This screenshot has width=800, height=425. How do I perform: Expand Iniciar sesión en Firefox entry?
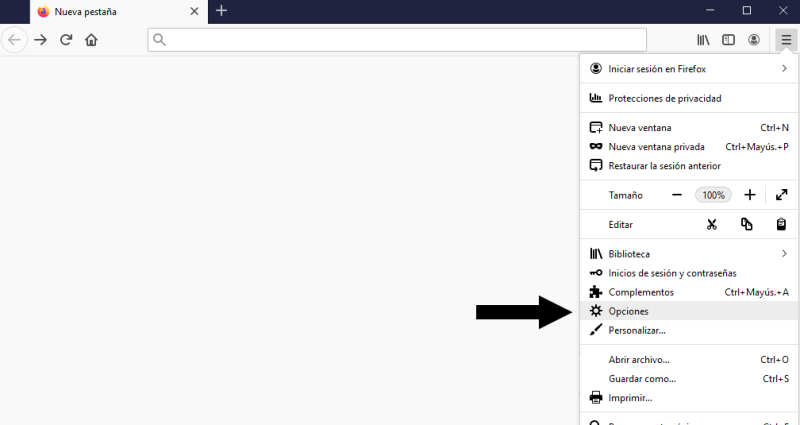click(x=690, y=69)
